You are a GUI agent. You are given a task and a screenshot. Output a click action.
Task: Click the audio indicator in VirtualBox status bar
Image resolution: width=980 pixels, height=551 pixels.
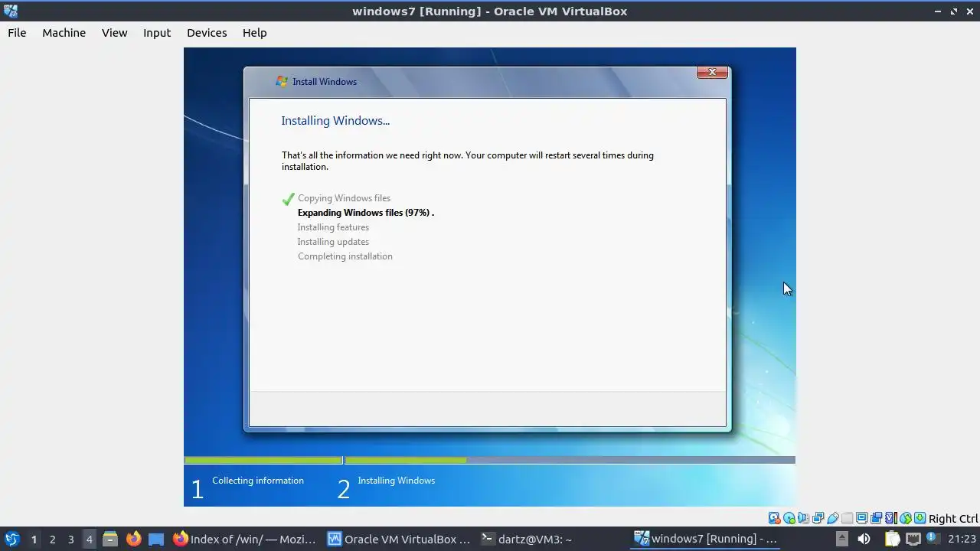coord(803,518)
